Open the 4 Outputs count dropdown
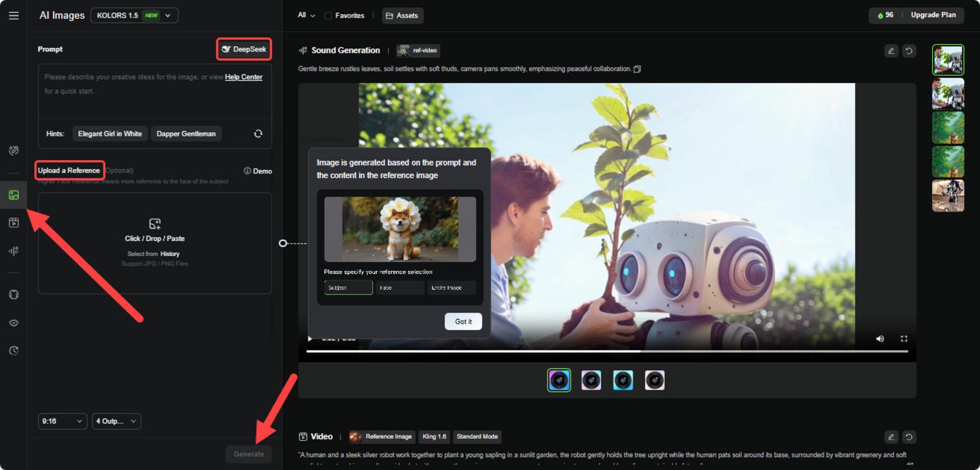The width and height of the screenshot is (980, 470). click(116, 421)
